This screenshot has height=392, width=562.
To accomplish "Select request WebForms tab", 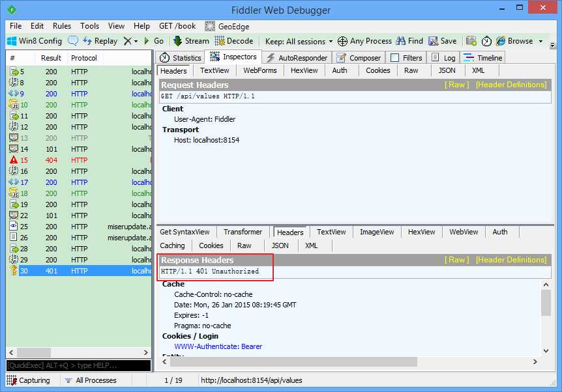I will (x=260, y=70).
